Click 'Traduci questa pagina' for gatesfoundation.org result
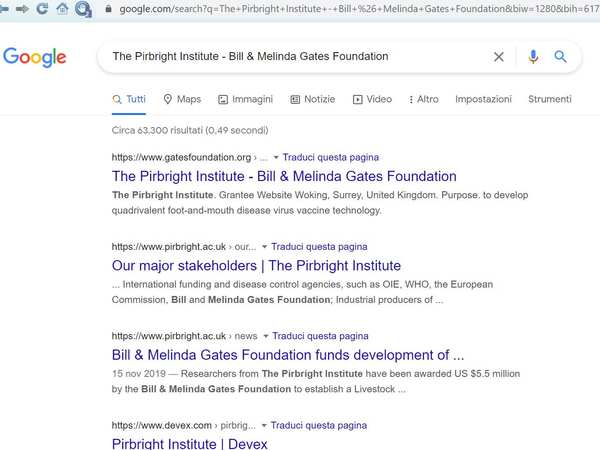 coord(331,157)
